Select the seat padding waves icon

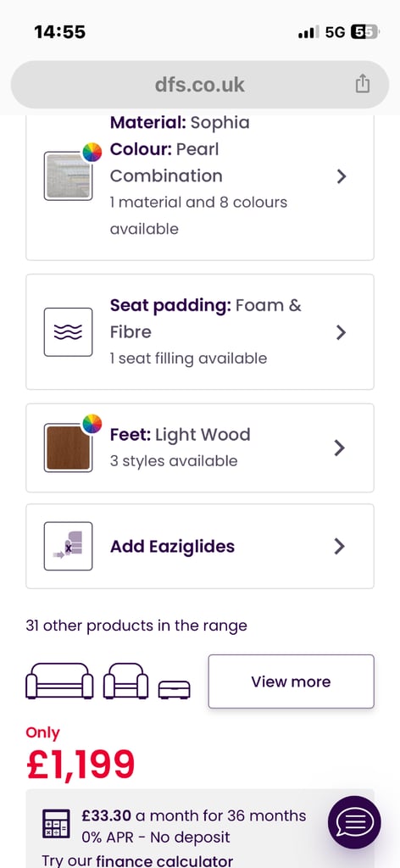68,332
